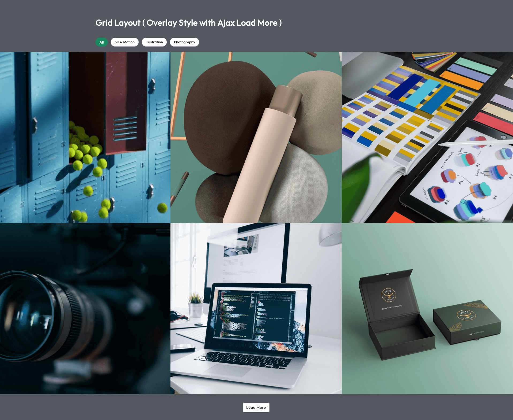Open the pink tube on green background project
The image size is (513, 420).
(x=256, y=137)
